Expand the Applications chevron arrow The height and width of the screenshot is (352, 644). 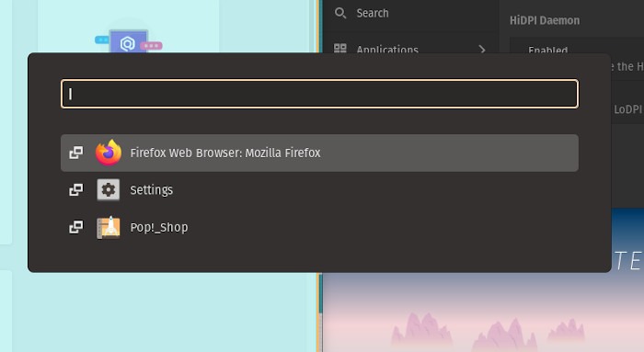click(482, 50)
